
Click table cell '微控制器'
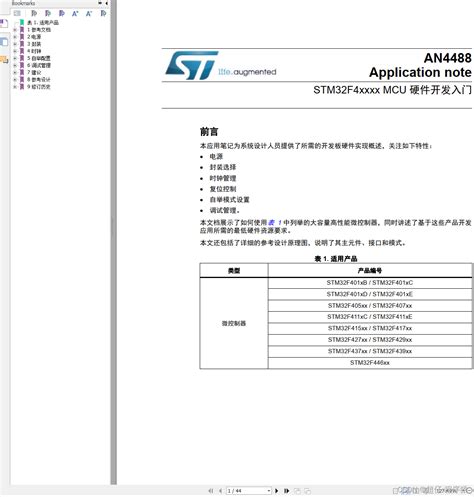234,323
